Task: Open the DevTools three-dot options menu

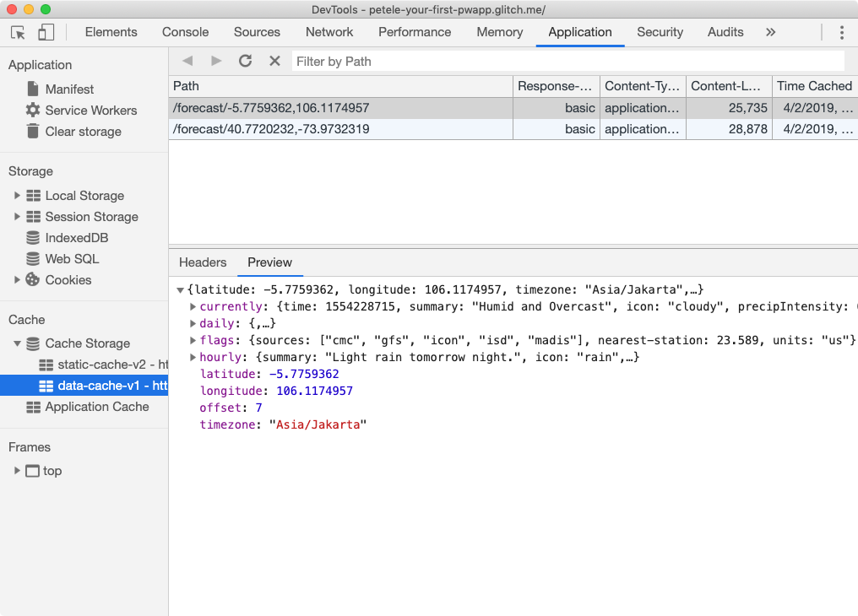Action: (x=841, y=32)
